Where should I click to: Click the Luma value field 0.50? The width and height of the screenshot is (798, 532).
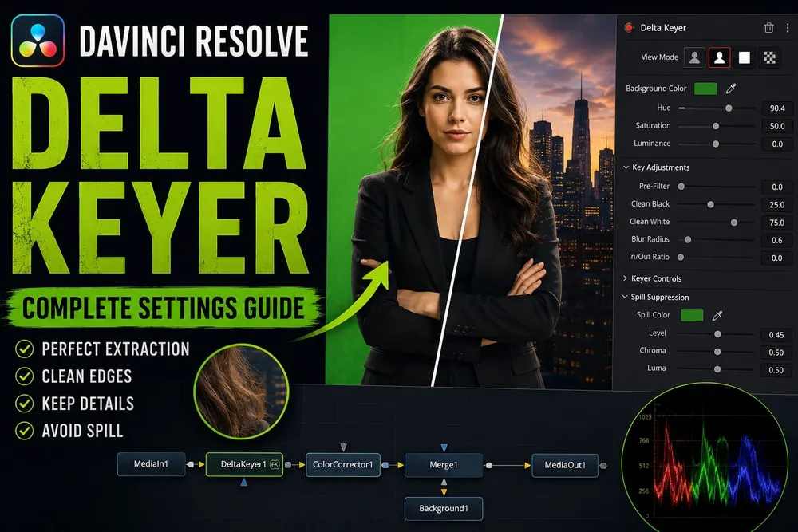(x=776, y=370)
